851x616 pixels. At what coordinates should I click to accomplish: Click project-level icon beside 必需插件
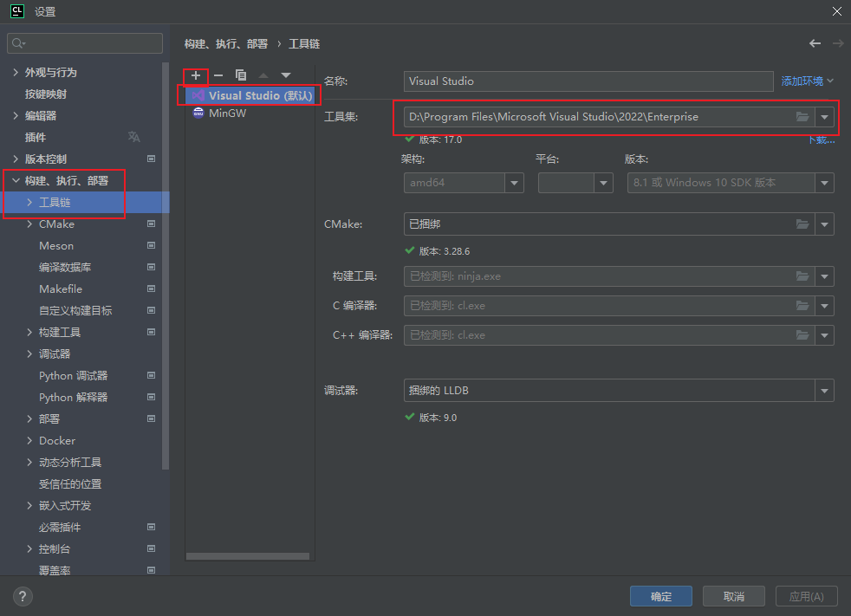click(152, 527)
